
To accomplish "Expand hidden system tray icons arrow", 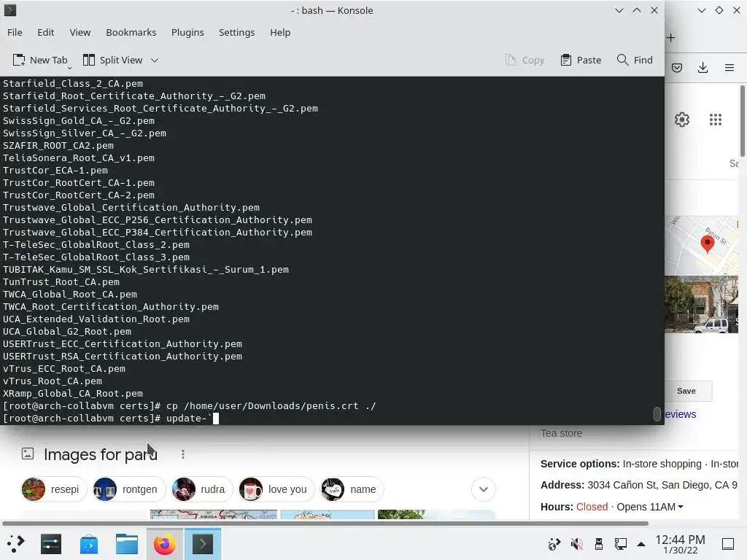I will pos(641,544).
